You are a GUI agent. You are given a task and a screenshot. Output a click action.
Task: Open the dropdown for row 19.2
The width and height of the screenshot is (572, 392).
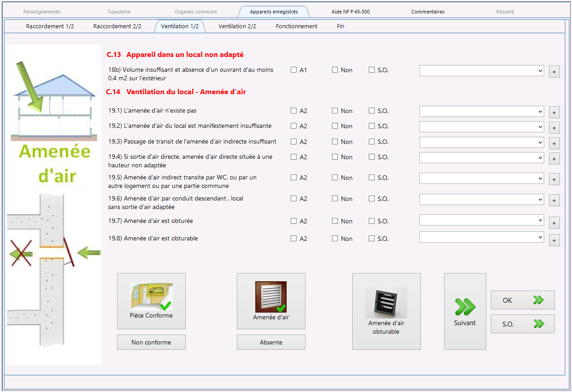(481, 126)
